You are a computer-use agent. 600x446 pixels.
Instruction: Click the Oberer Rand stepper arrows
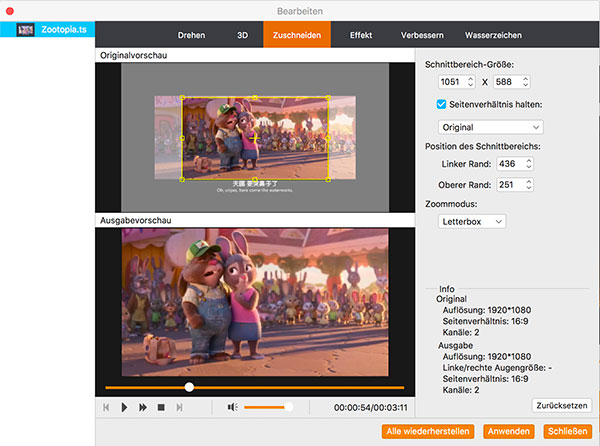point(528,185)
